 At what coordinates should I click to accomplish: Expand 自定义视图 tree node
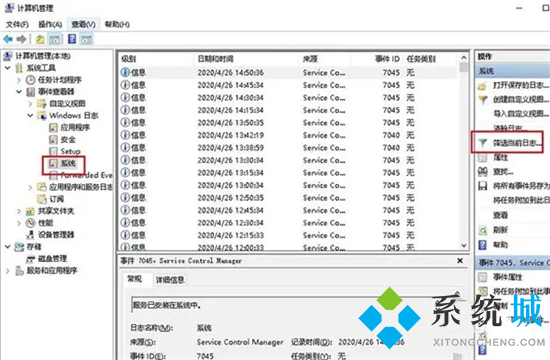pyautogui.click(x=30, y=104)
